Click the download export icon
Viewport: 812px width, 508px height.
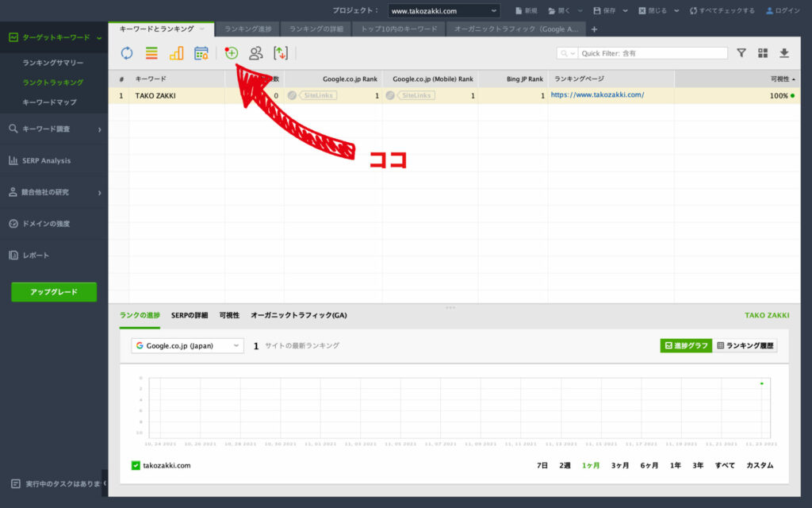point(784,53)
